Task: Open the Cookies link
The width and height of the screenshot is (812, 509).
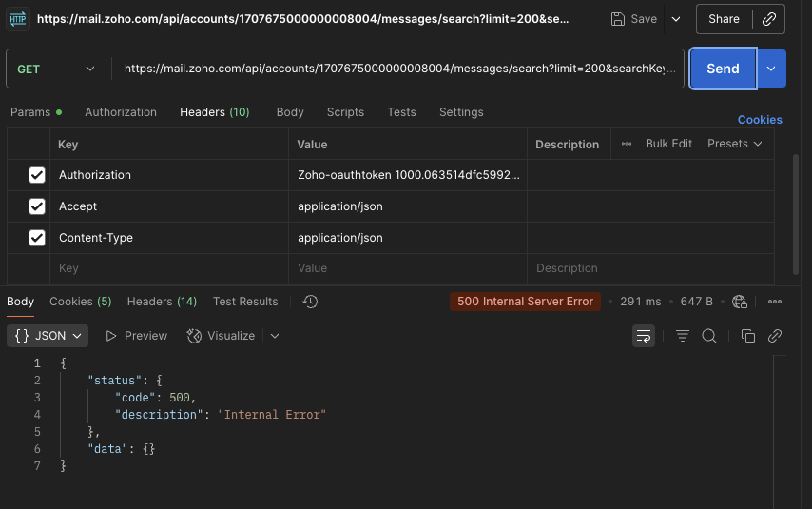Action: [760, 120]
